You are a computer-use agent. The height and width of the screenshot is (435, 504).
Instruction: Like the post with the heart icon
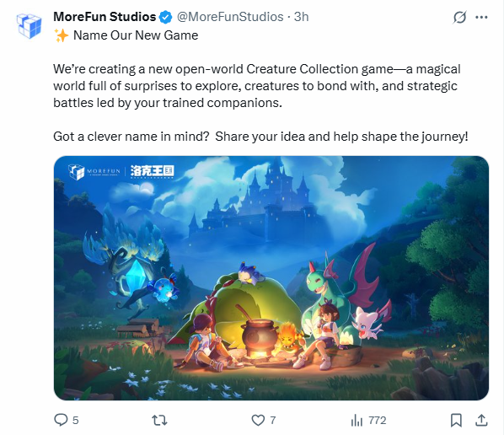click(258, 420)
